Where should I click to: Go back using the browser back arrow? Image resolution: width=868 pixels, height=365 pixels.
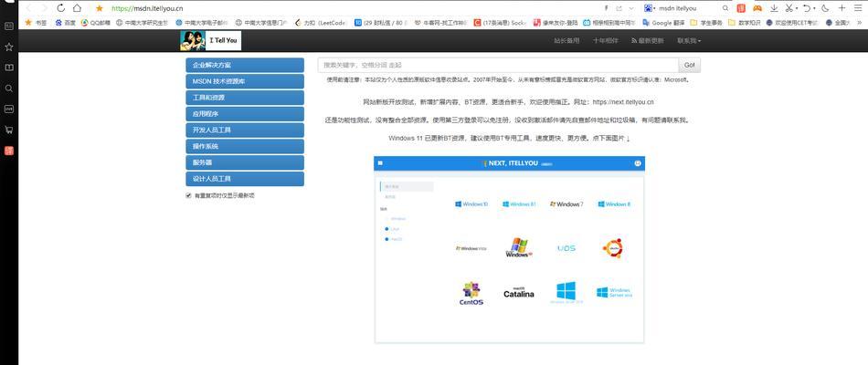(29, 8)
